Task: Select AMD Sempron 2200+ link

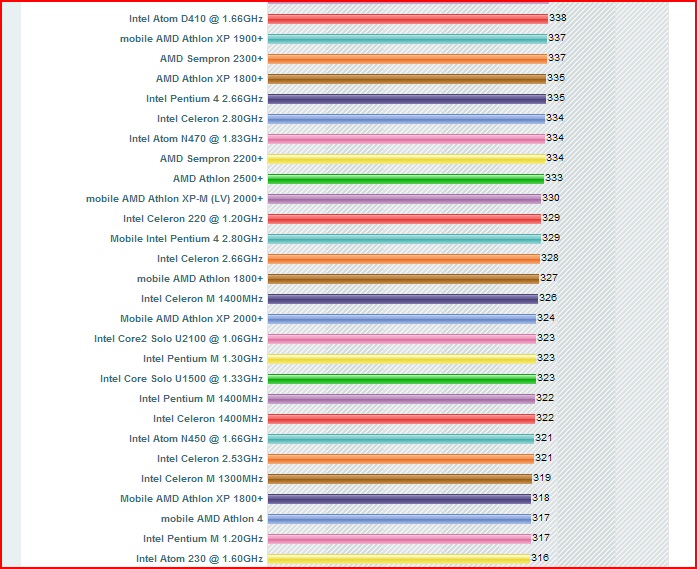Action: (x=212, y=159)
